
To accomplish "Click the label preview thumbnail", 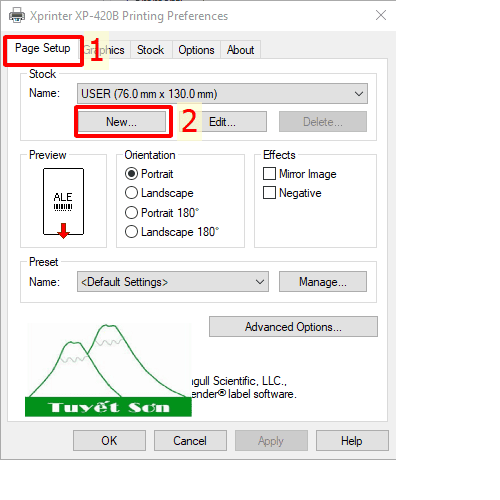I will click(63, 202).
